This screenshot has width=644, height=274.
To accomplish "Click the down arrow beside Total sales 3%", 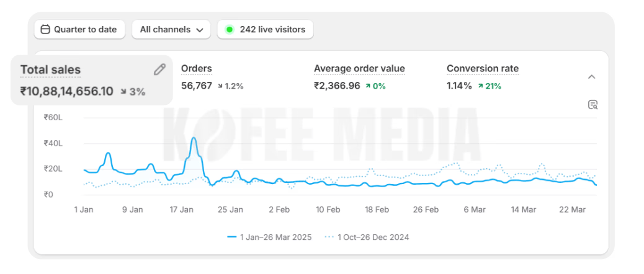I will click(x=123, y=92).
